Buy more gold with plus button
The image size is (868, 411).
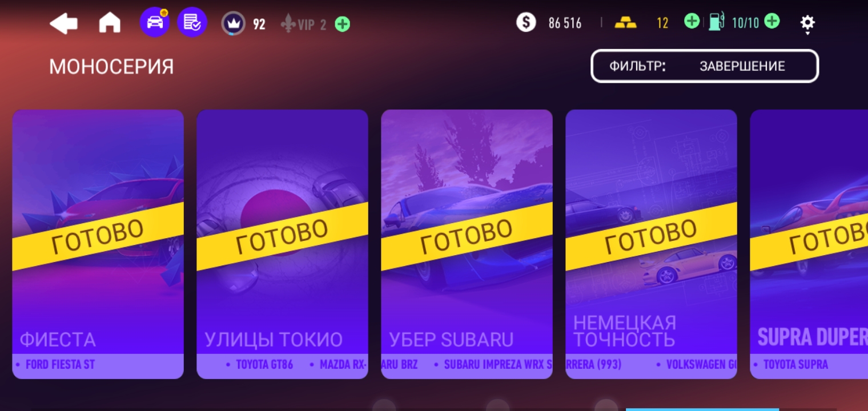coord(692,22)
